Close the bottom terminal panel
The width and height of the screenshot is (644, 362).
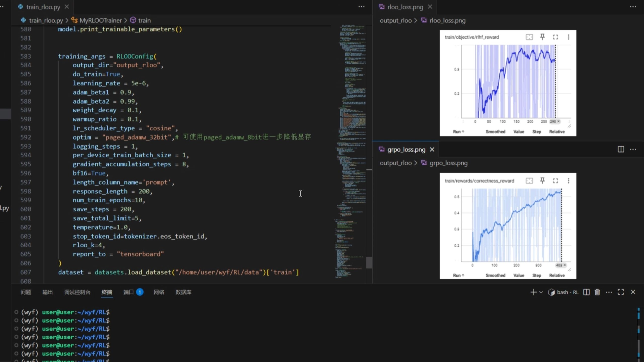(633, 292)
